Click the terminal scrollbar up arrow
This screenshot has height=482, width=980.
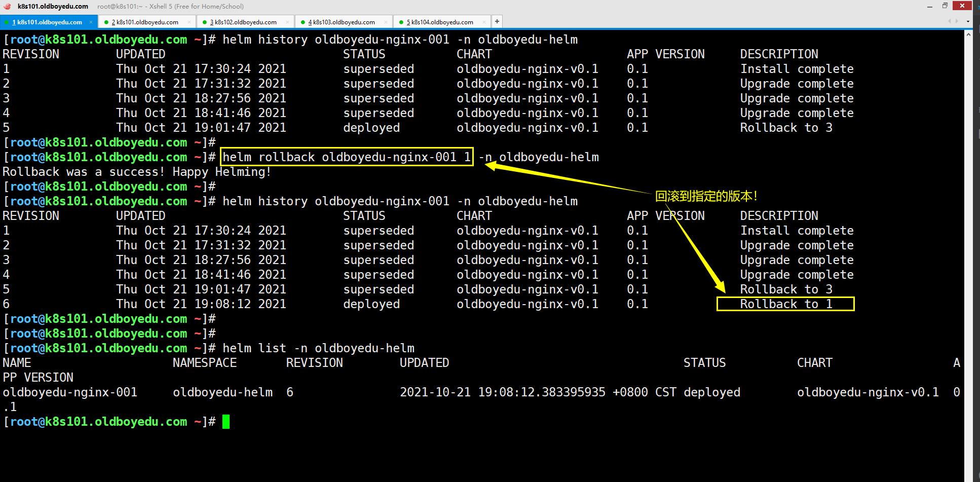[968, 35]
